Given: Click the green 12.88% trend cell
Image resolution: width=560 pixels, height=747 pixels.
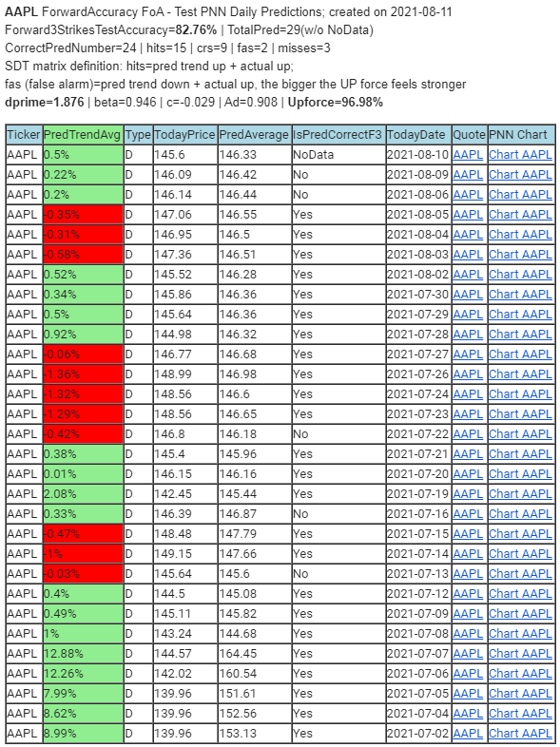Looking at the screenshot, I should click(x=83, y=654).
